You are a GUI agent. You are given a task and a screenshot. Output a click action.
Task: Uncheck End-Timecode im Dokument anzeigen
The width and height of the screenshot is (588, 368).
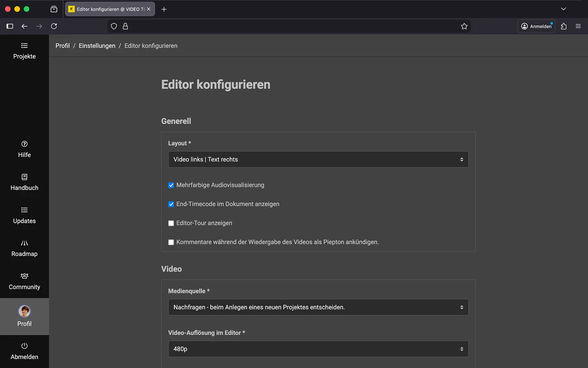[x=171, y=204]
